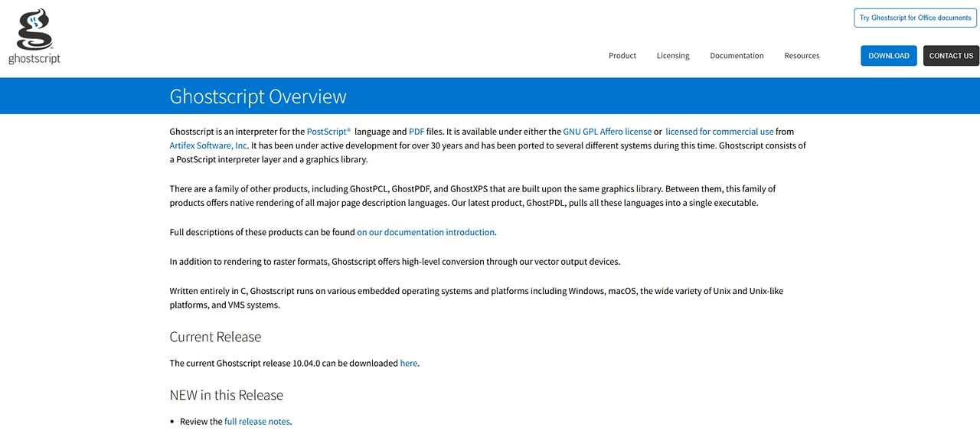Follow the PostScript link

pyautogui.click(x=328, y=132)
